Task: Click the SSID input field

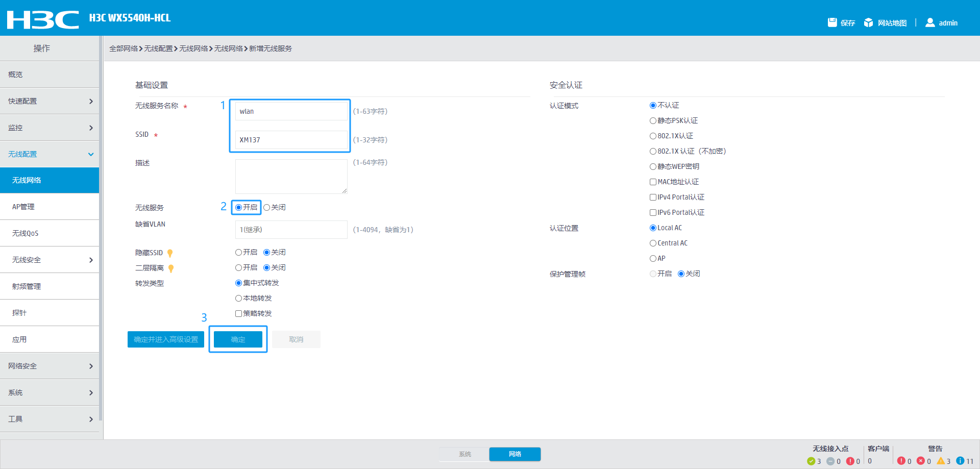Action: pos(291,140)
